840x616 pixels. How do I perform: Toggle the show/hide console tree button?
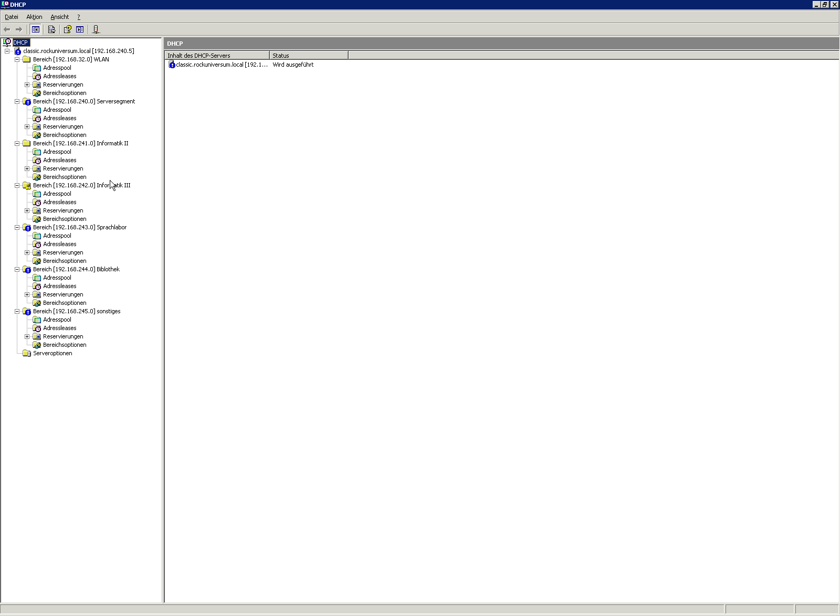coord(36,29)
